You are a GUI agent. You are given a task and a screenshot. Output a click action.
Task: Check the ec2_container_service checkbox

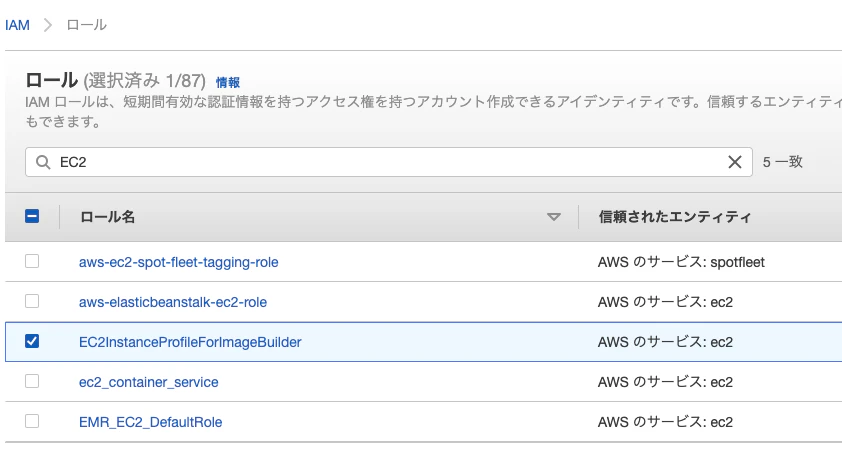32,381
